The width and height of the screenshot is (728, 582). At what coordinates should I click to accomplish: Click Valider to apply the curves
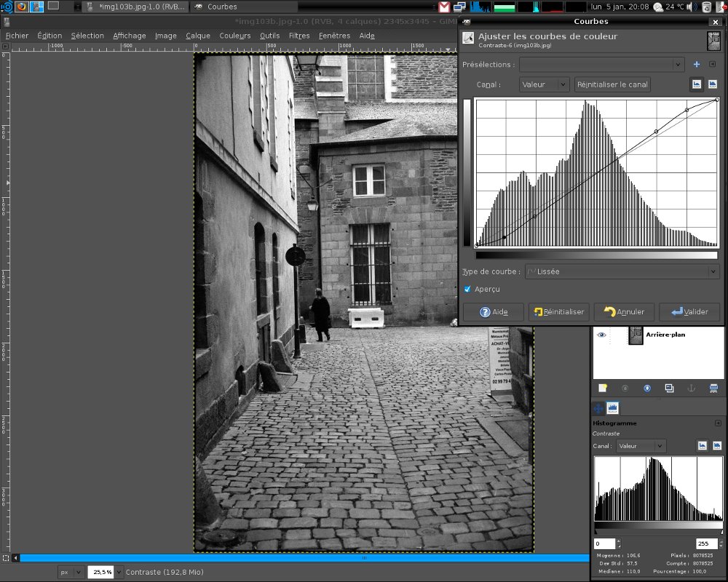[690, 312]
